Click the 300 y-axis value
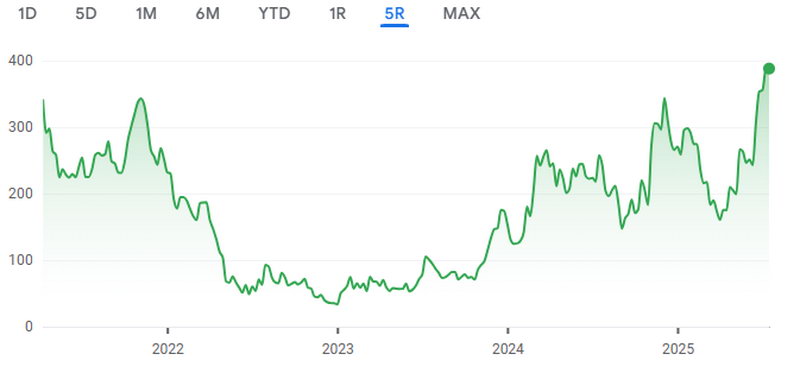Image resolution: width=800 pixels, height=373 pixels. click(21, 127)
